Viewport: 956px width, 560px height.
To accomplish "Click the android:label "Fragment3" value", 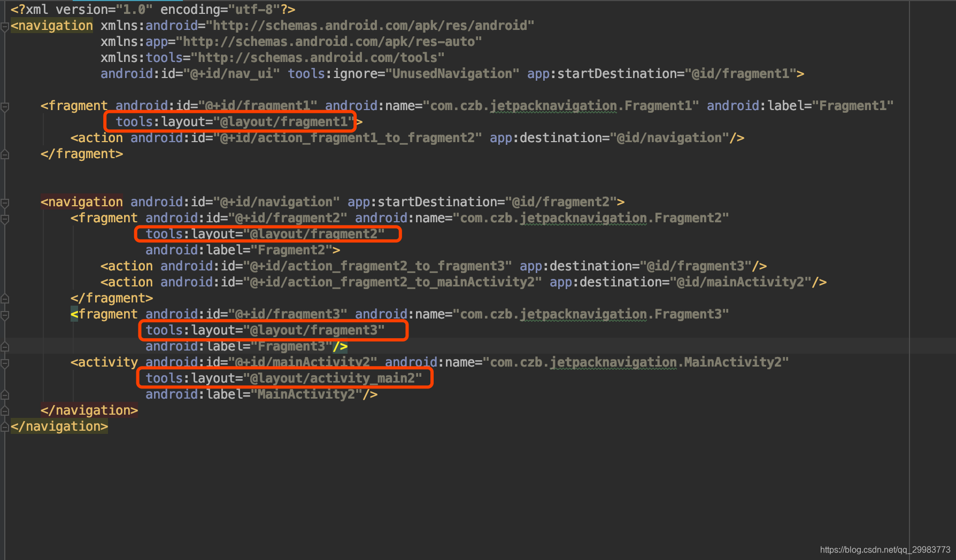I will [291, 346].
